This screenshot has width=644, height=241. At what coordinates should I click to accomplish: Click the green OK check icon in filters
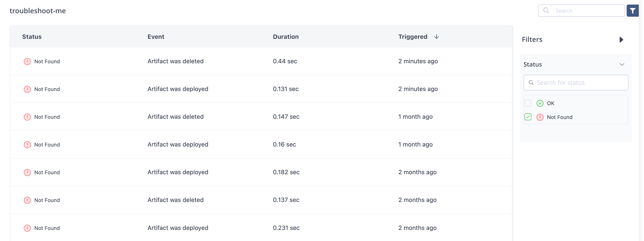(x=540, y=103)
